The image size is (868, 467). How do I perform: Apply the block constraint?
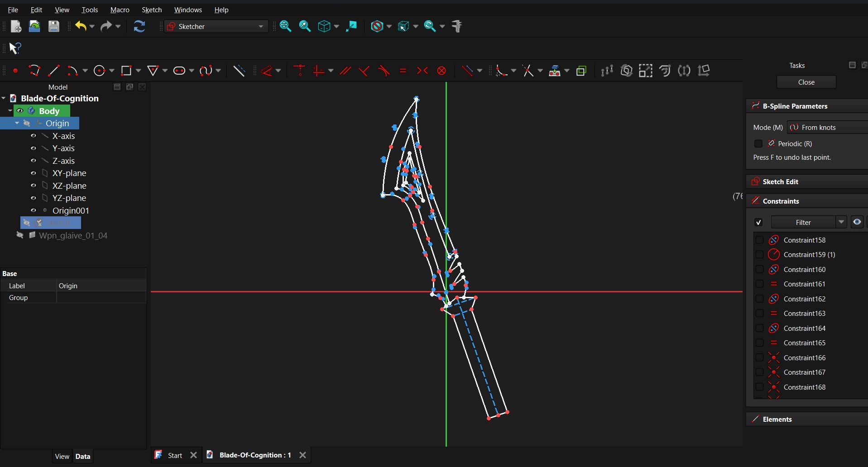click(x=442, y=71)
